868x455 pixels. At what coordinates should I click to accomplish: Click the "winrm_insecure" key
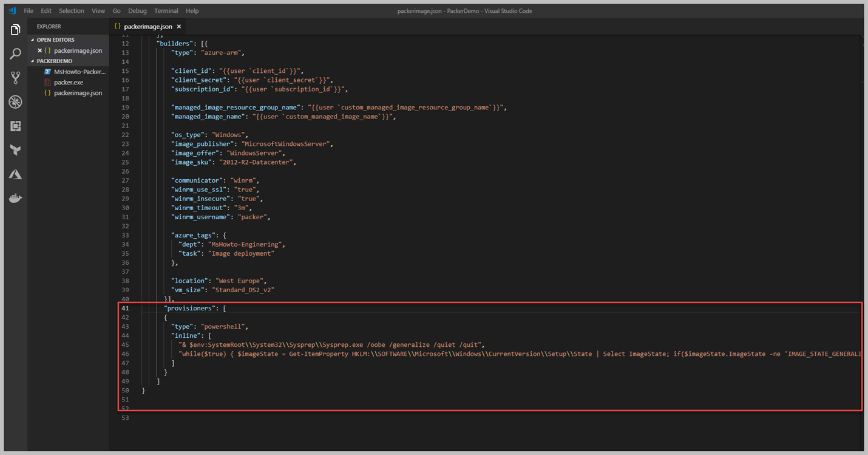coord(199,199)
